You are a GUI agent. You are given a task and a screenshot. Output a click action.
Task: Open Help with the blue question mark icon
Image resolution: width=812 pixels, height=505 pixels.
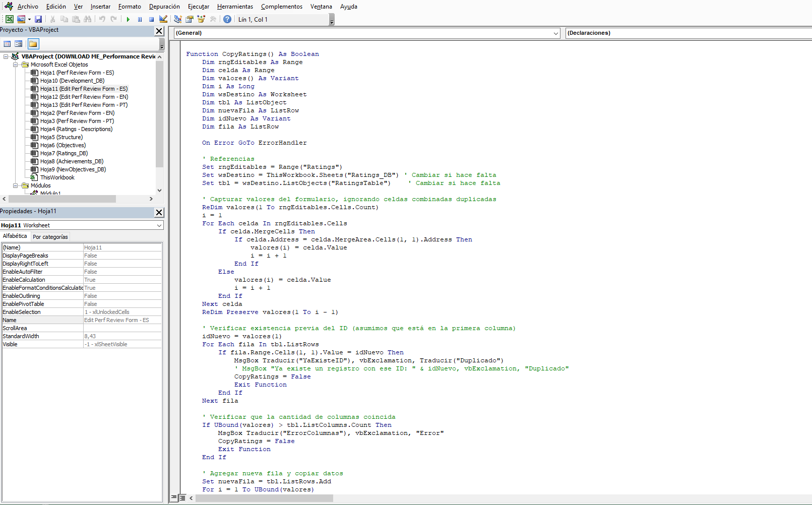[227, 19]
